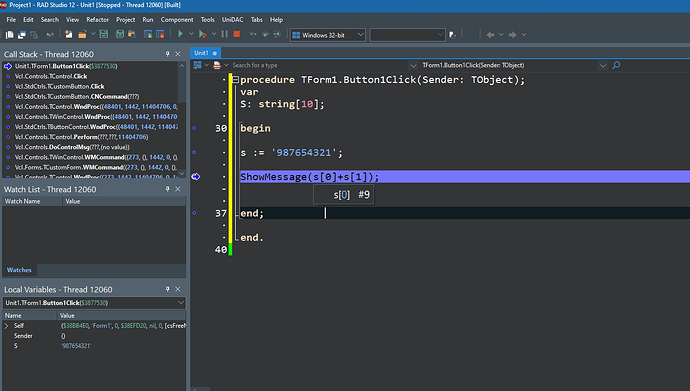Viewport: 690px width, 391px height.
Task: Collapse the Button1Click procedure fold
Action: click(235, 80)
